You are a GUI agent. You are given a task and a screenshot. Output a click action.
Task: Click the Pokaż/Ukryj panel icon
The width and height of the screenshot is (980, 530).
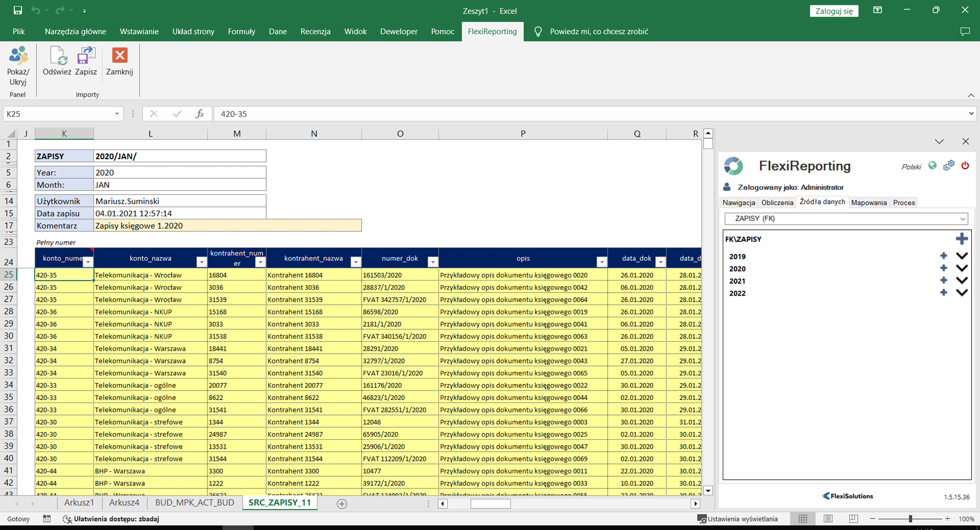tap(19, 56)
